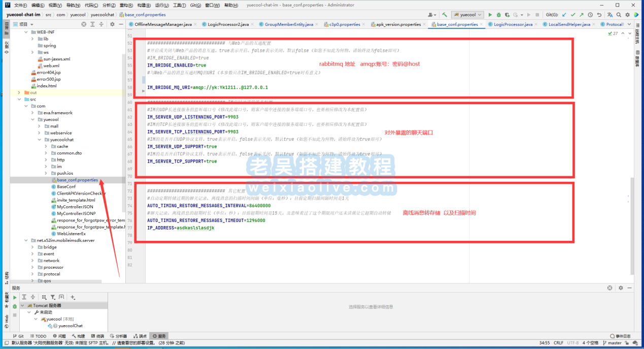Click the green Run button in the toolbar
The image size is (644, 349).
[490, 15]
